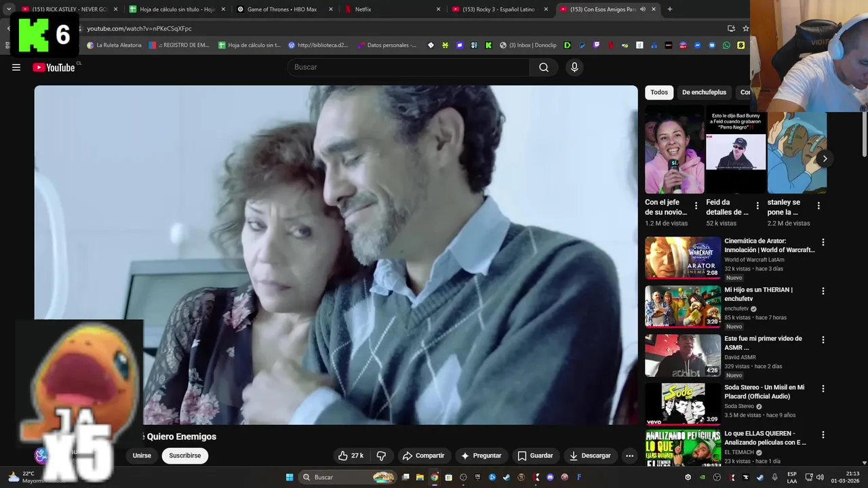
Task: Focus the YouTube Buscar search field
Action: (x=408, y=67)
